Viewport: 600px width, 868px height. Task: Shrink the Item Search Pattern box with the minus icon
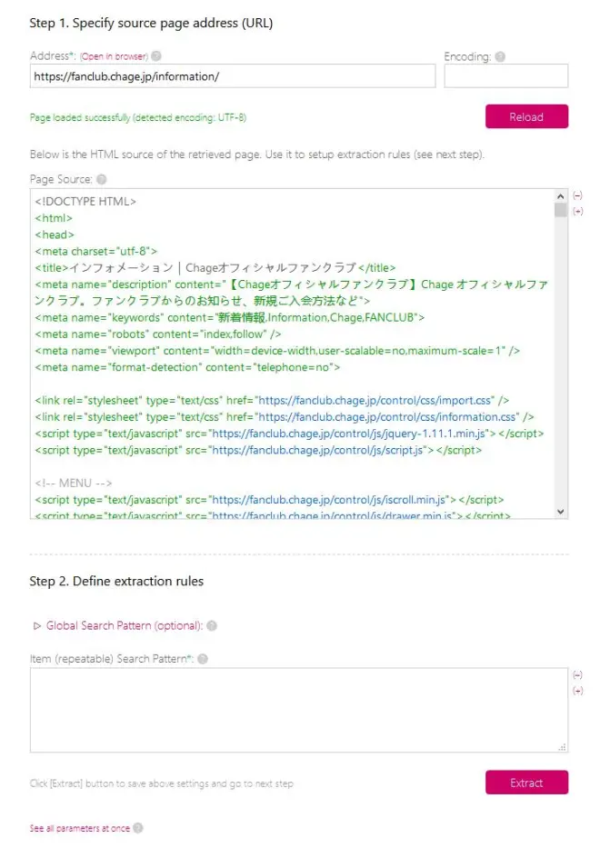[x=577, y=674]
